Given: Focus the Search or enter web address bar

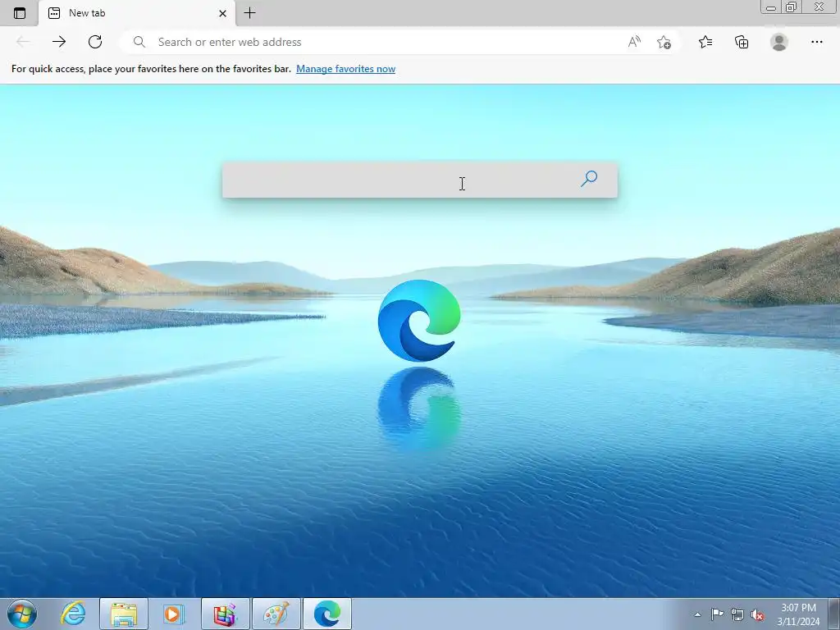Looking at the screenshot, I should [x=399, y=42].
